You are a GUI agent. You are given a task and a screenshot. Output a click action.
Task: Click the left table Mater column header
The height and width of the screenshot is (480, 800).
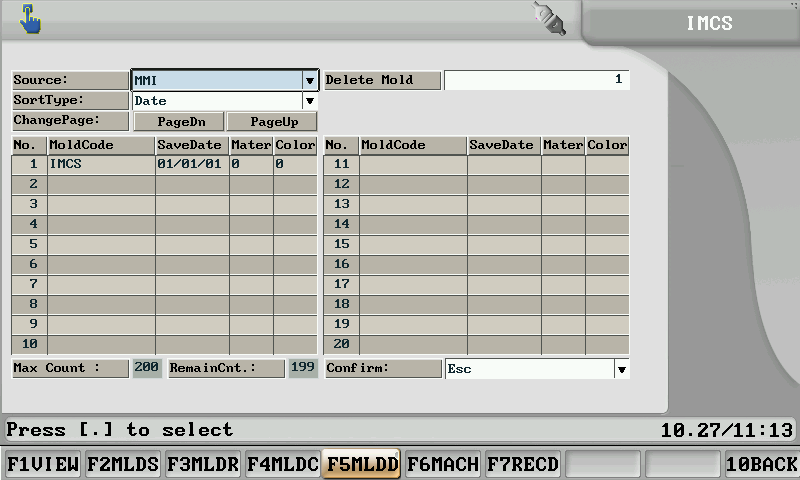251,145
